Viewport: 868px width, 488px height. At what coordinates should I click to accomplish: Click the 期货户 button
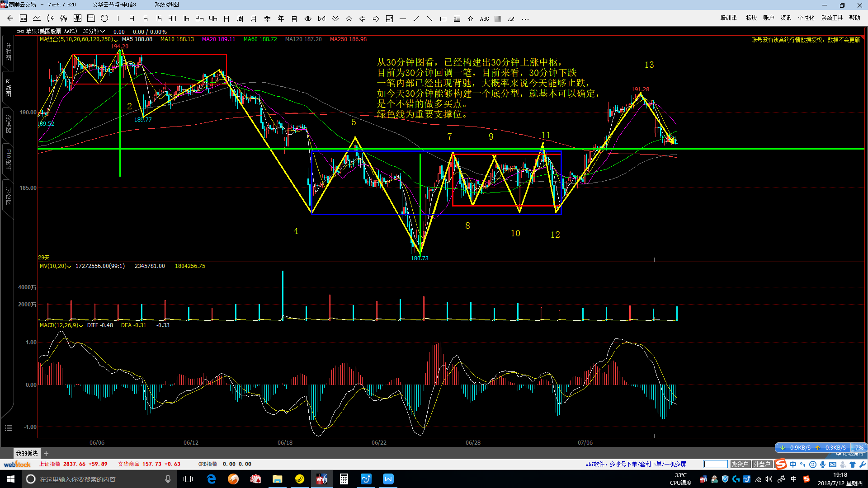point(741,464)
